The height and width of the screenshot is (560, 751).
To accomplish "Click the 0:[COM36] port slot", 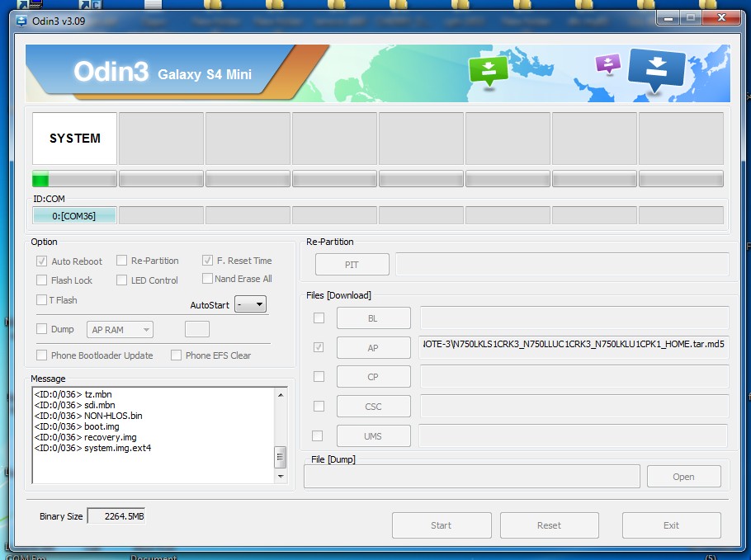I will coord(74,216).
